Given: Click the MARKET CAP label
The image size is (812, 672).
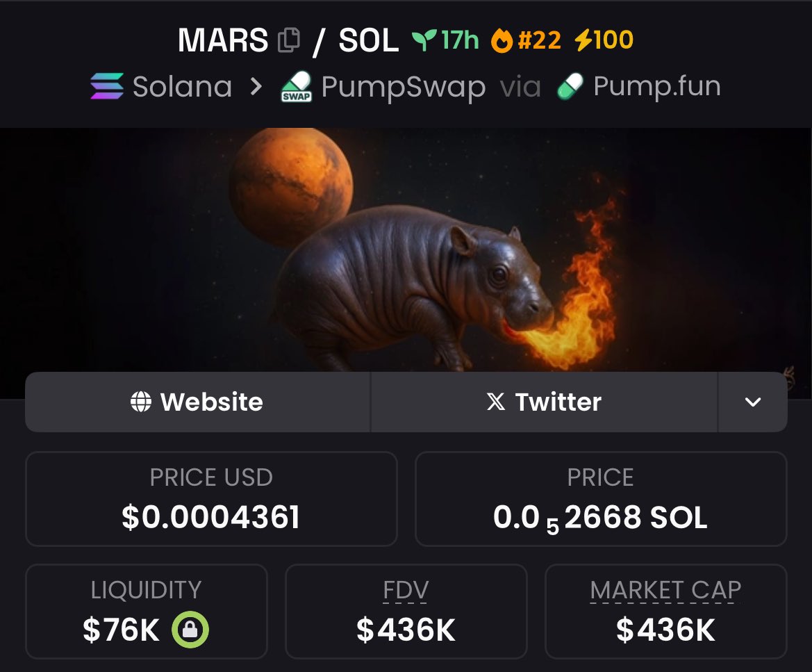Looking at the screenshot, I should (x=665, y=590).
